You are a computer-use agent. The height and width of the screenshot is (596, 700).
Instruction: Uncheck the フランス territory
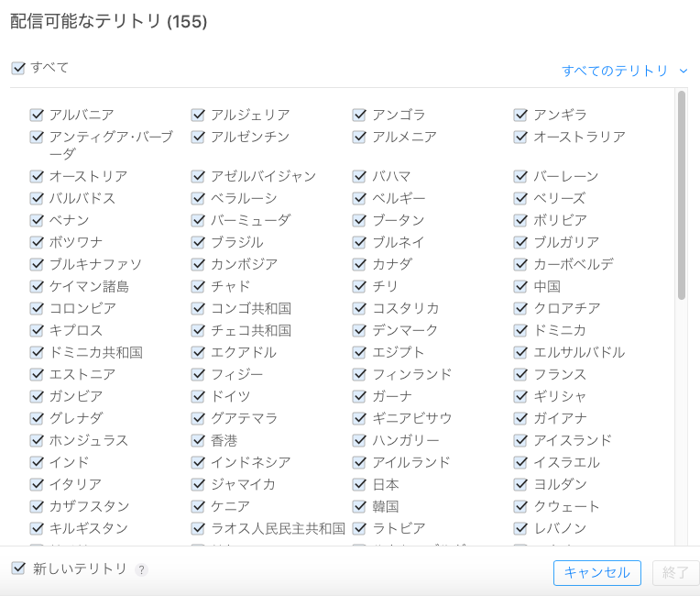click(520, 374)
